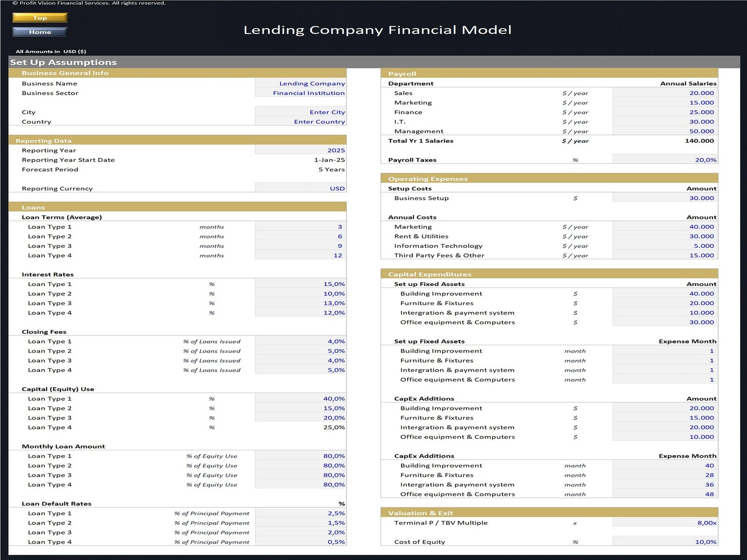Select the Business Setup cost cell
Screen dimensions: 747x560
pos(665,198)
